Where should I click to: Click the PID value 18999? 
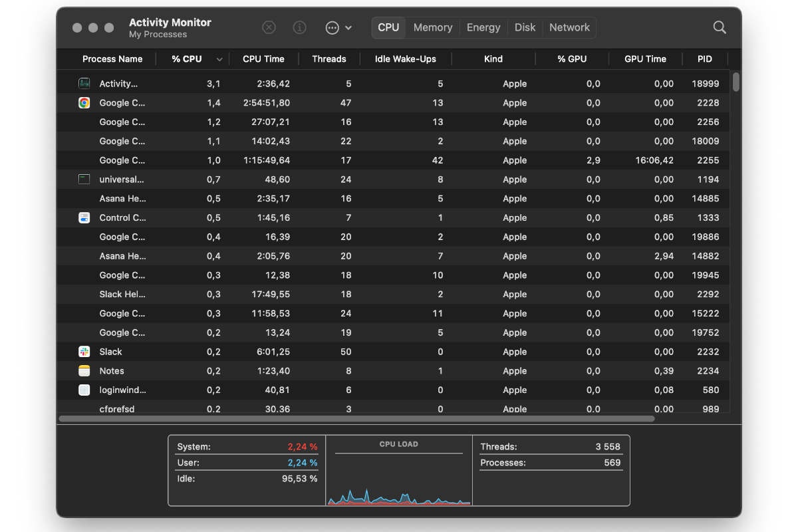pyautogui.click(x=705, y=84)
